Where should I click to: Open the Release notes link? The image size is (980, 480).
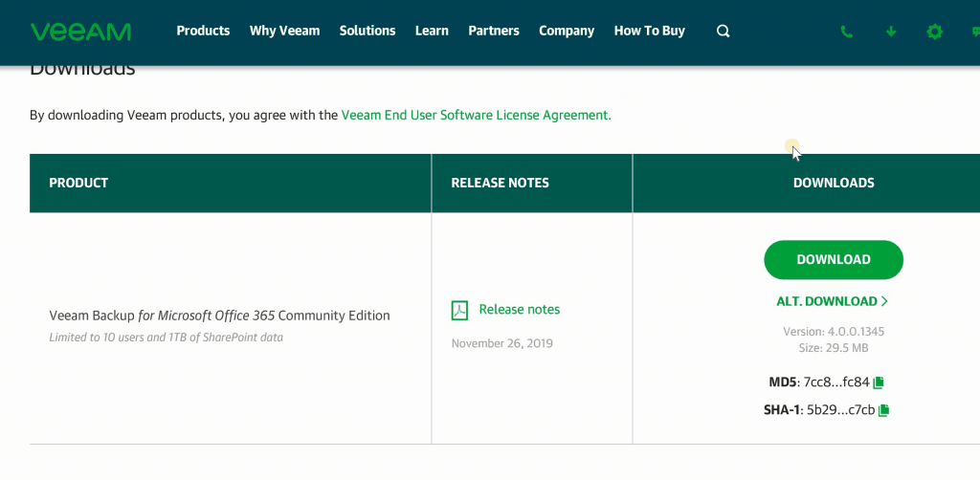pos(520,310)
